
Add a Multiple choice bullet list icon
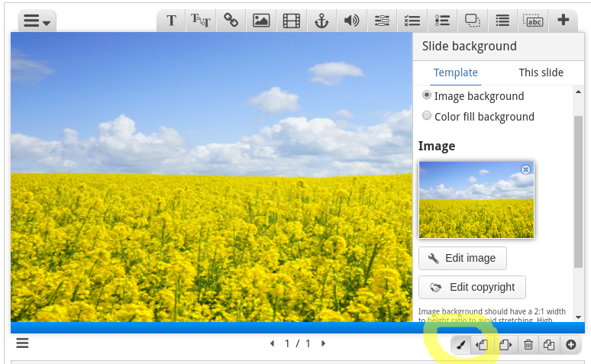point(442,21)
